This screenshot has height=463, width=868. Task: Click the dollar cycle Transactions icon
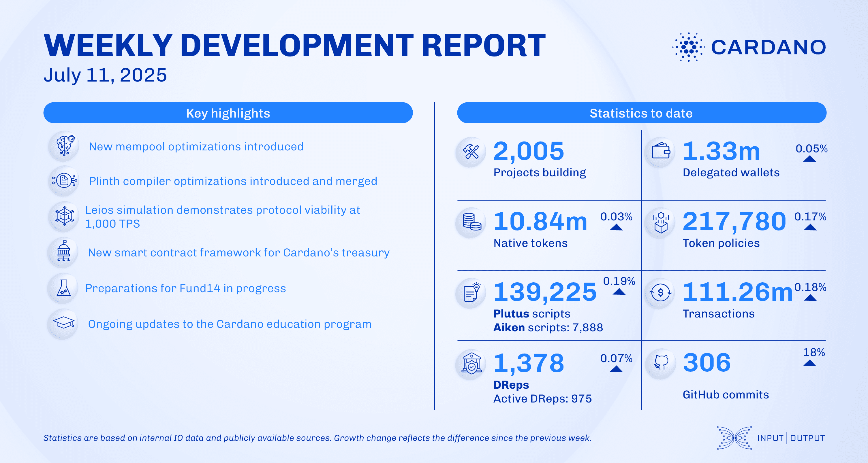[x=660, y=293]
